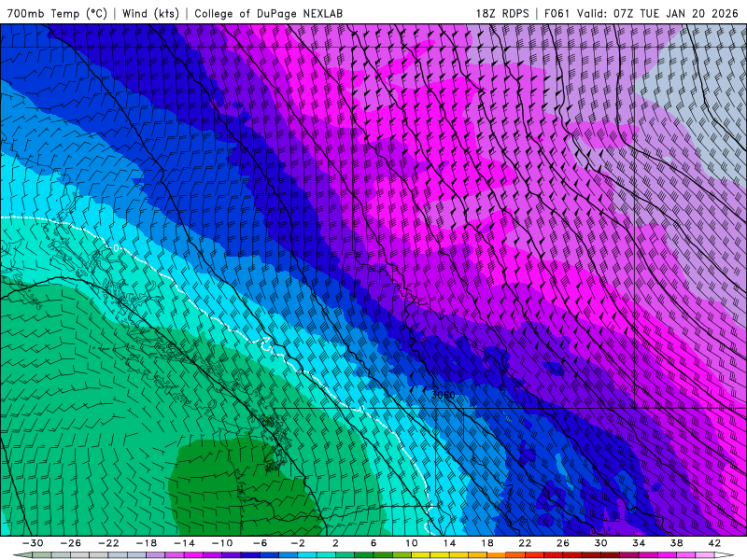Click the "0" freezing line contour label
Viewport: 747px width, 560px height.
[116, 248]
